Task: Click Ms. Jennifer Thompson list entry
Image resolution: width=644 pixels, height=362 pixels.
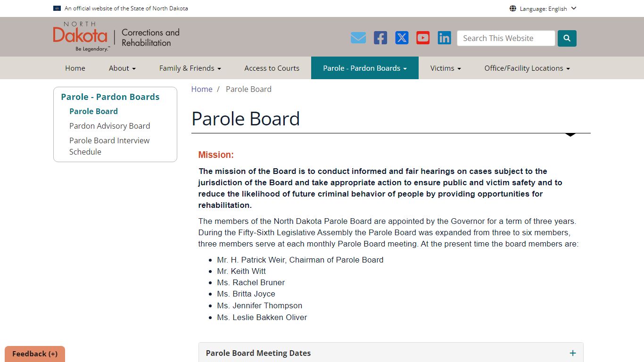Action: 260,305
